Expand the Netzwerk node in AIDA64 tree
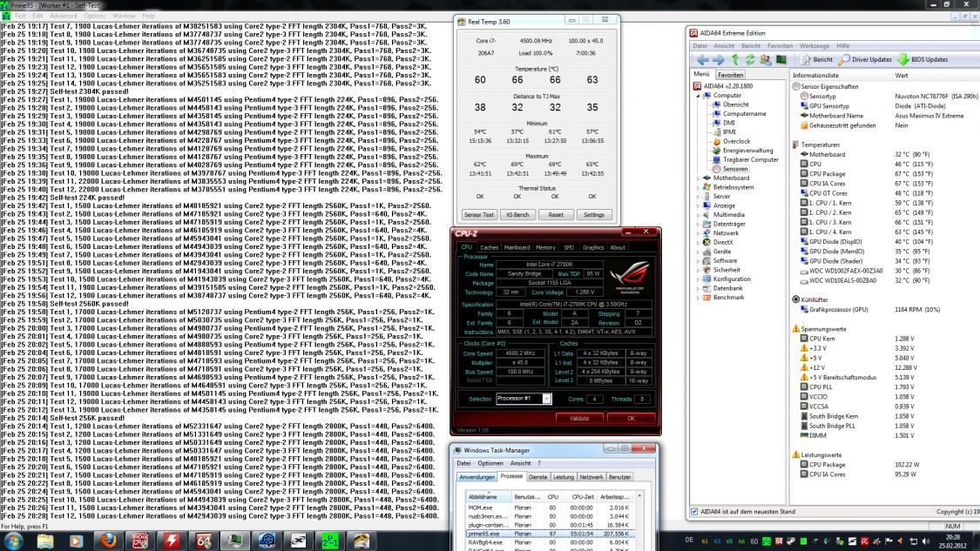 click(x=698, y=233)
